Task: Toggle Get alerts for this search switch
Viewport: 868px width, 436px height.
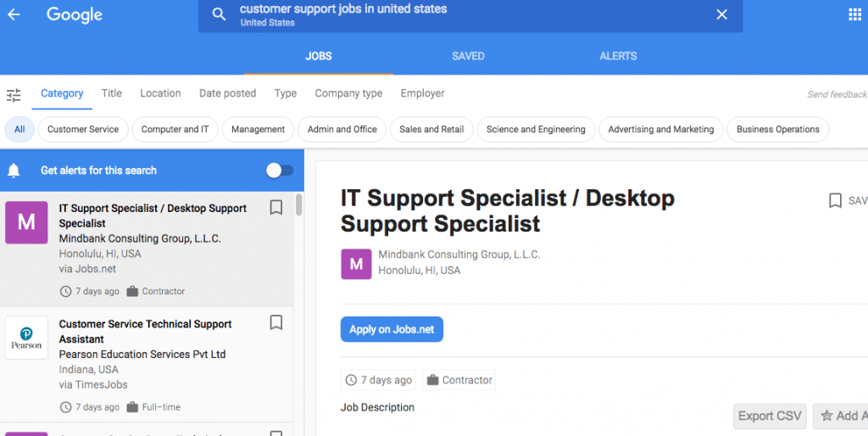Action: 280,170
